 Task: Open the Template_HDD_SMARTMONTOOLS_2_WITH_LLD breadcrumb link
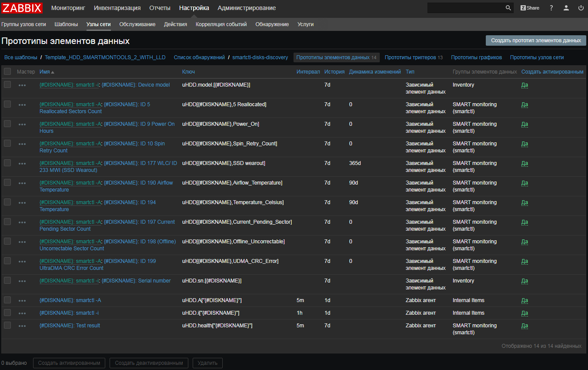[x=105, y=57]
